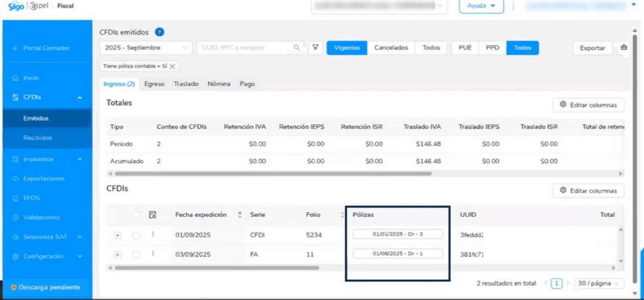Click the Sincroniza SAT icon in sidebar
Viewport: 644px width, 300px height.
tap(15, 237)
